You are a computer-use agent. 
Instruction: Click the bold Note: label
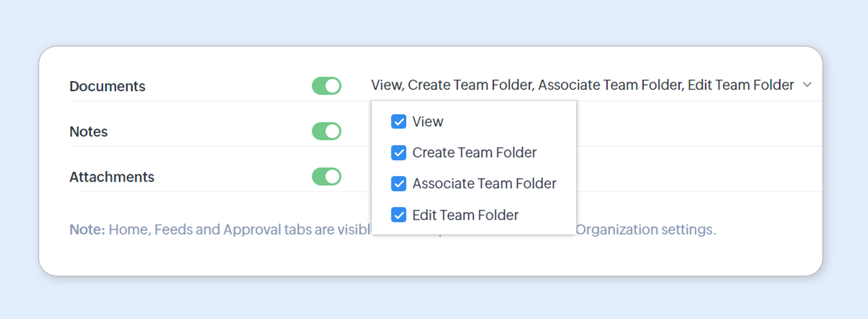(87, 230)
